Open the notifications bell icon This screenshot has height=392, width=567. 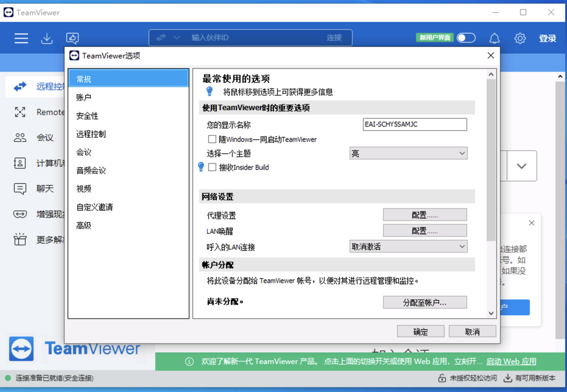click(494, 38)
